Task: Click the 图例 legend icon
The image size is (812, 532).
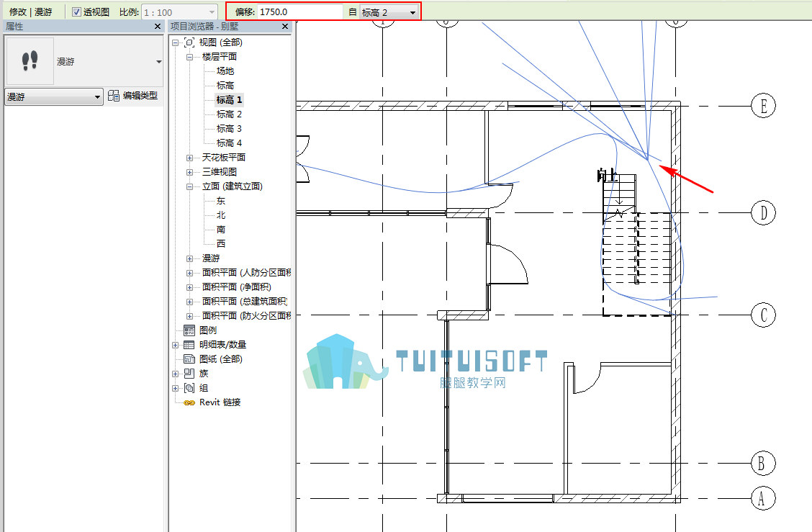Action: (x=189, y=330)
